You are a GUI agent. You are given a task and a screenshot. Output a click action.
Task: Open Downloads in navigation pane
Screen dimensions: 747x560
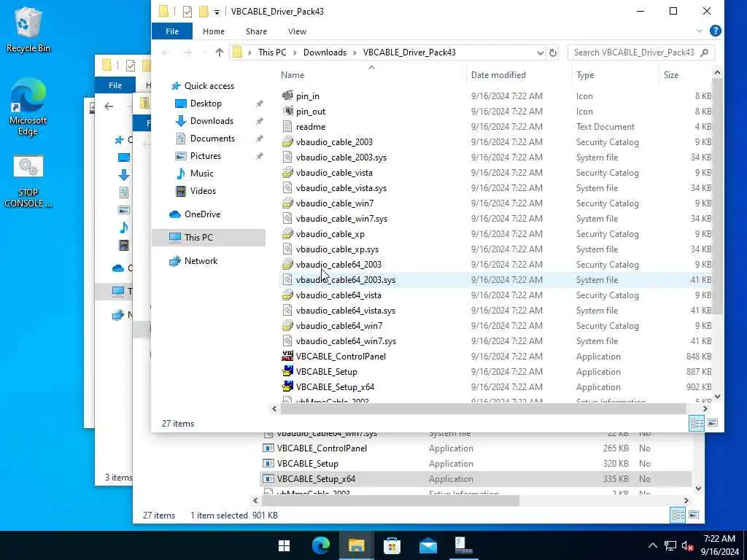[x=212, y=121]
